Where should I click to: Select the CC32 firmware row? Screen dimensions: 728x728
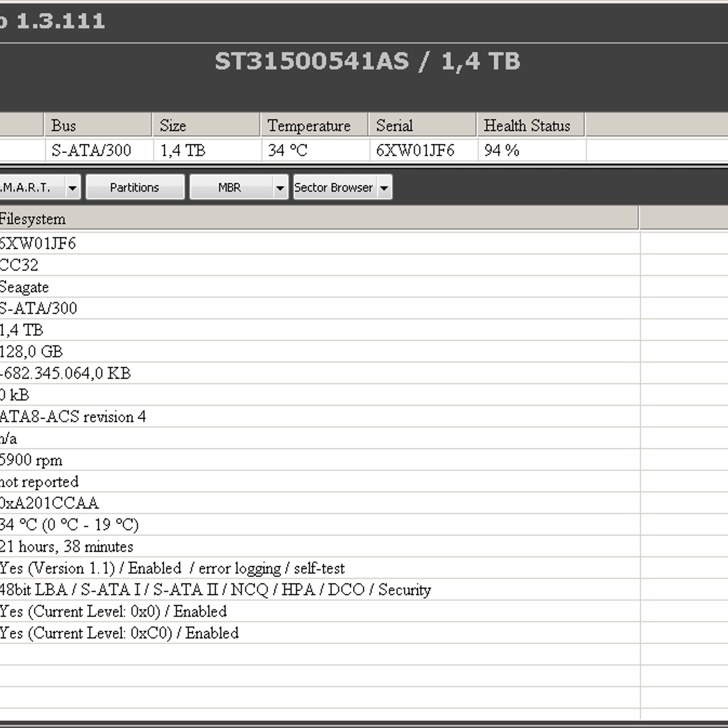tap(319, 265)
